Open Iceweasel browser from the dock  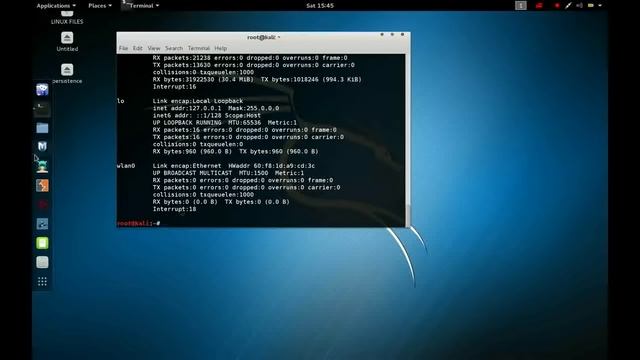[42, 89]
